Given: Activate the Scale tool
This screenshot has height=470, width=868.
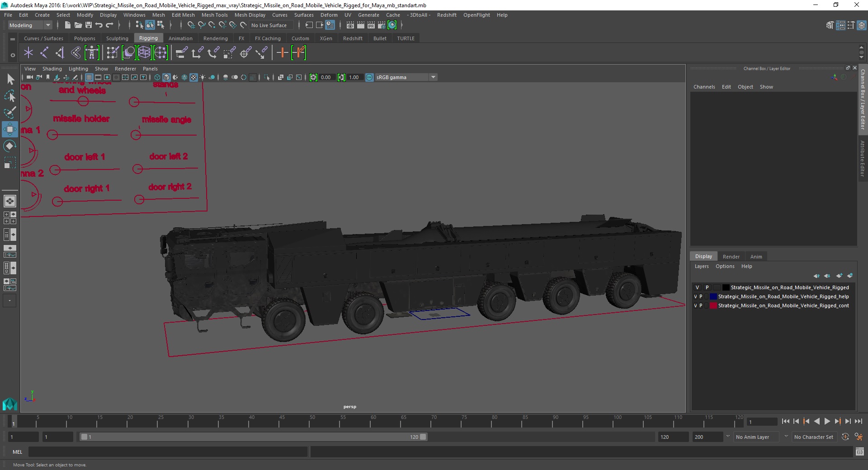Looking at the screenshot, I should point(9,162).
